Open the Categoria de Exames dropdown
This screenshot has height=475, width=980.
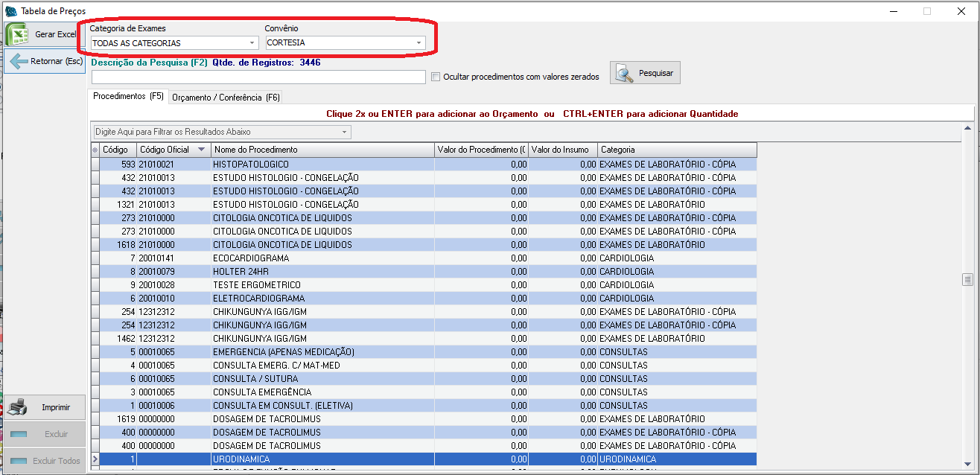click(x=252, y=43)
